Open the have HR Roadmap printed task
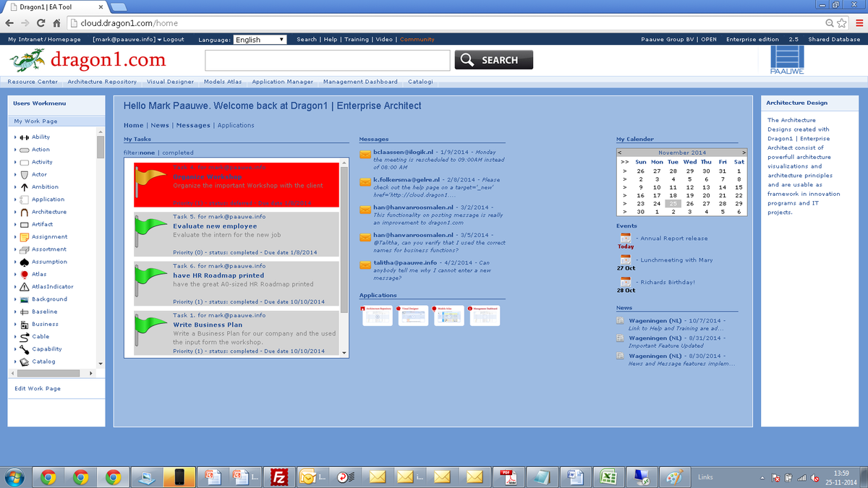868x488 pixels. (x=218, y=275)
